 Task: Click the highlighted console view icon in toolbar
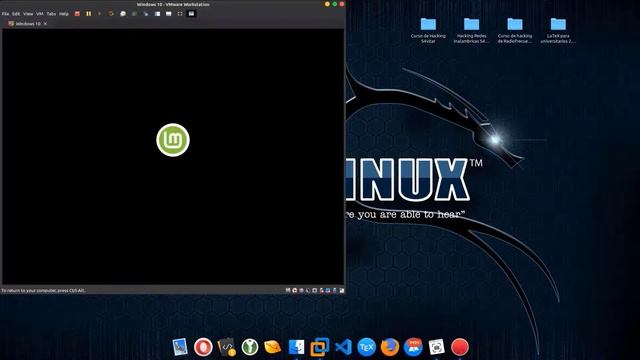coord(191,14)
